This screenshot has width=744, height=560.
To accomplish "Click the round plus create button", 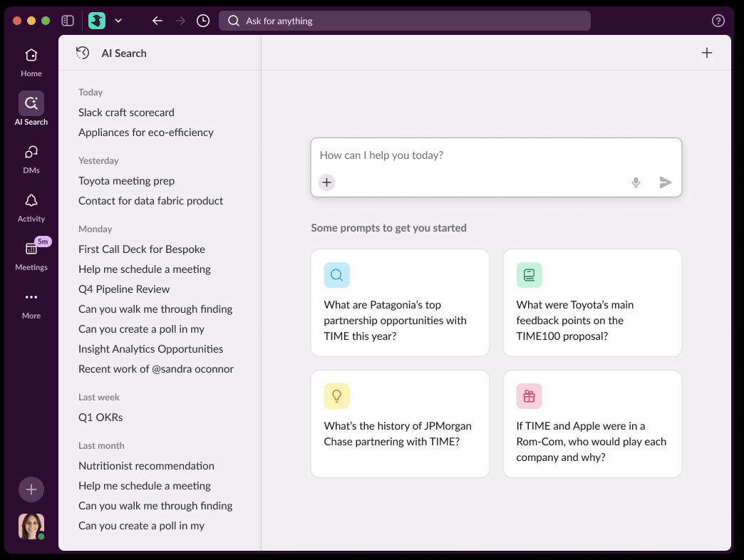I will pos(31,489).
